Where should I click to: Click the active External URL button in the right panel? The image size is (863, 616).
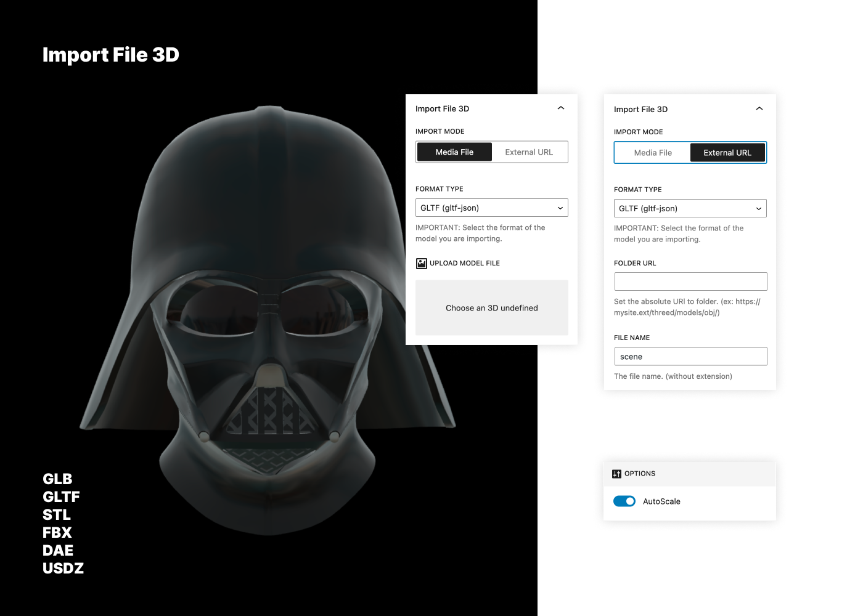tap(727, 152)
